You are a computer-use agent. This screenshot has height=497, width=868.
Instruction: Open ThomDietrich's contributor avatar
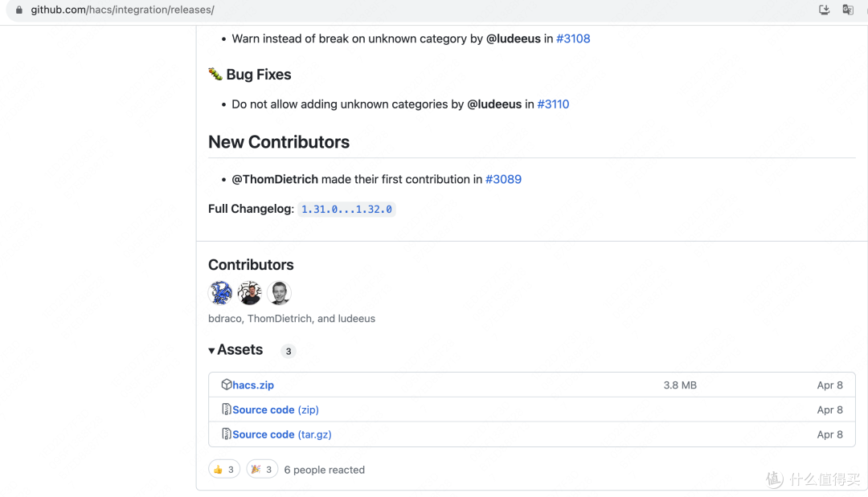tap(250, 292)
